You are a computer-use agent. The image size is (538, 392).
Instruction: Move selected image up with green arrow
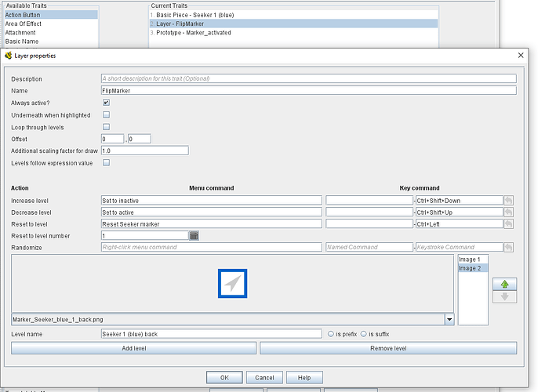tap(504, 284)
